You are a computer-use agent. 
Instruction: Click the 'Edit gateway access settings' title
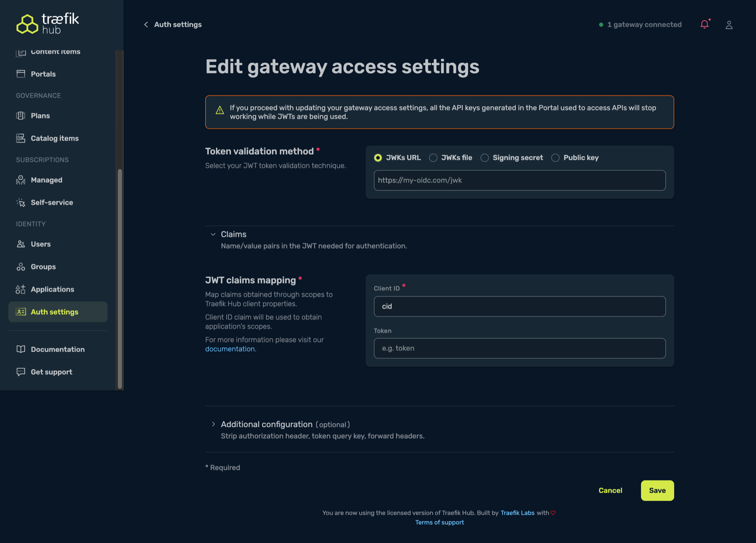click(x=342, y=66)
